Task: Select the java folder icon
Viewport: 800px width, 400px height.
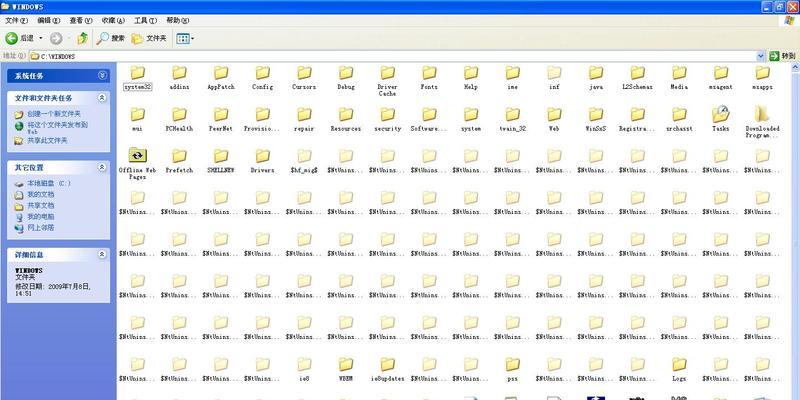Action: coord(596,72)
